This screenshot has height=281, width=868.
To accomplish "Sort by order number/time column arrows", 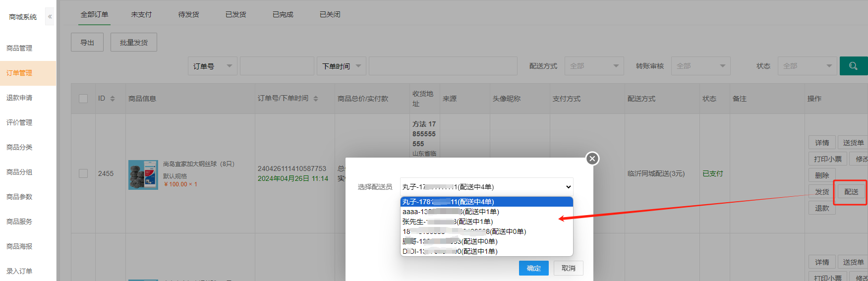I will tap(316, 99).
